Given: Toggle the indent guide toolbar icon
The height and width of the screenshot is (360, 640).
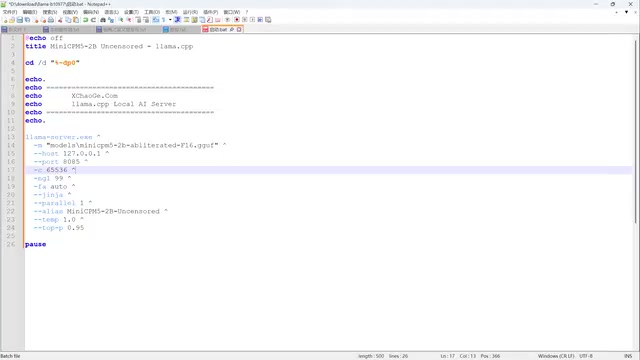Looking at the screenshot, I should click(177, 20).
